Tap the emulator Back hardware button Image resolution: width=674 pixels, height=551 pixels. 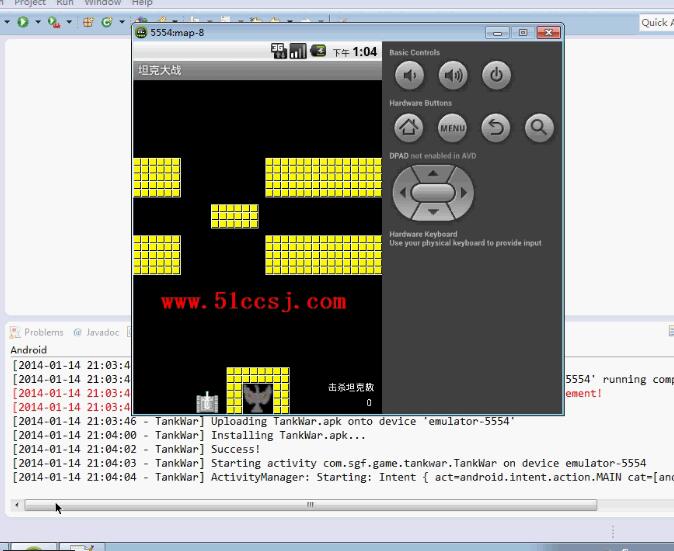tap(496, 128)
